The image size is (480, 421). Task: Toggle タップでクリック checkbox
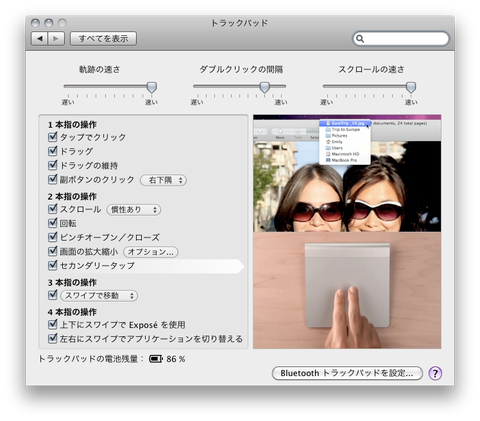(53, 137)
